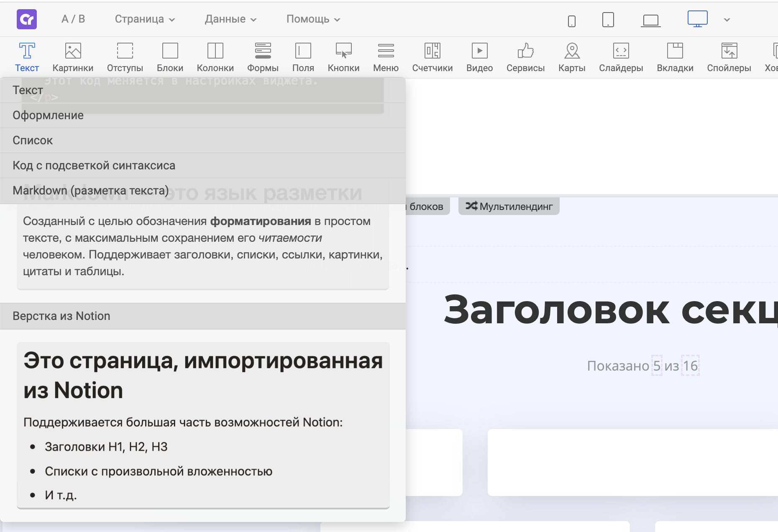
Task: Select Markdown (разметка текста) section
Action: click(x=203, y=190)
